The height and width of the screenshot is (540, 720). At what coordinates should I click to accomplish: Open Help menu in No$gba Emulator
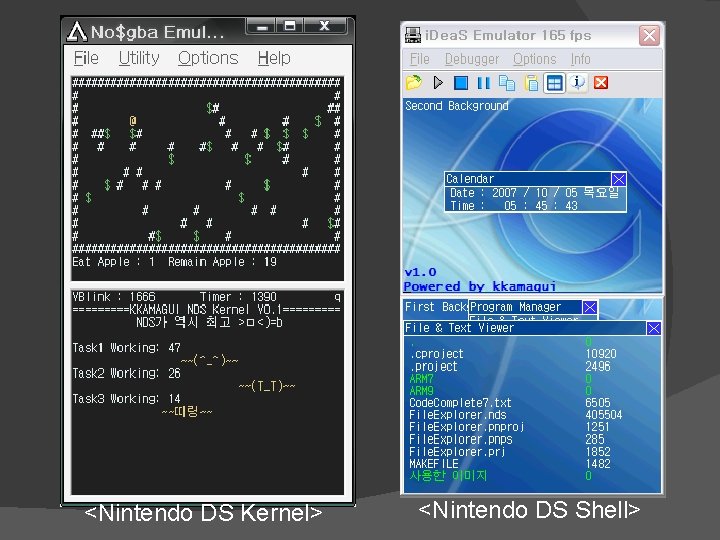[x=274, y=58]
